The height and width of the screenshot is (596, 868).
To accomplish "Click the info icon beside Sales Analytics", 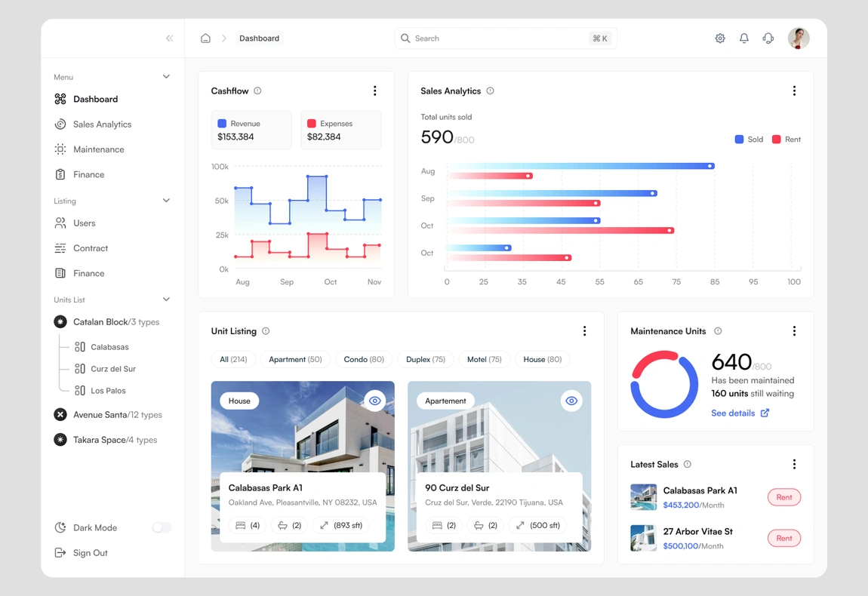I will pyautogui.click(x=491, y=91).
